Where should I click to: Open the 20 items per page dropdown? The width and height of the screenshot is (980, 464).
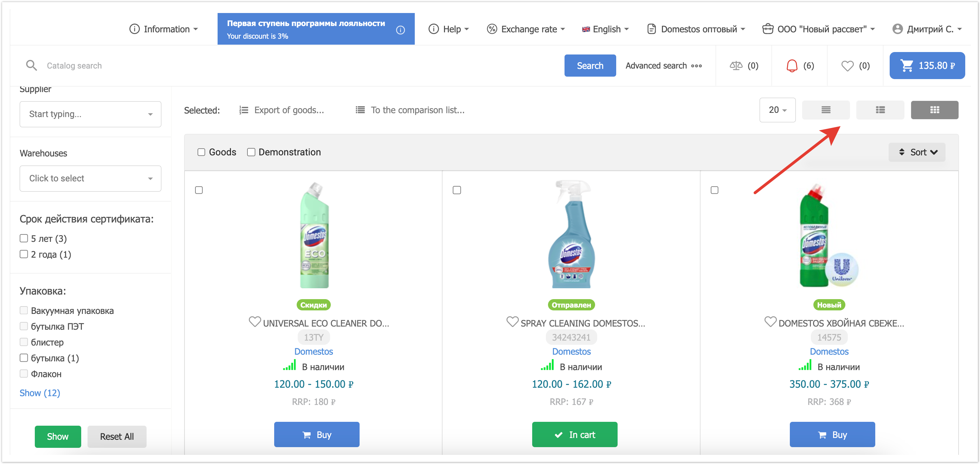point(777,110)
